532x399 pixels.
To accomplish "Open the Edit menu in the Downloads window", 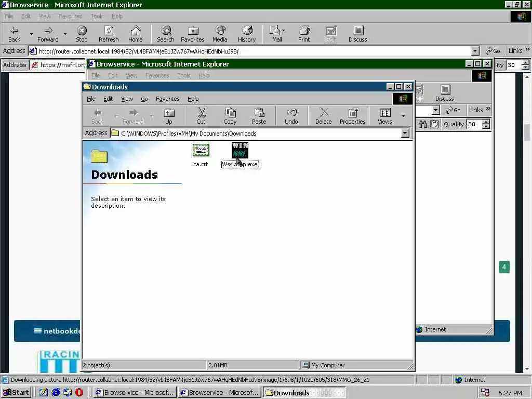I will [108, 99].
